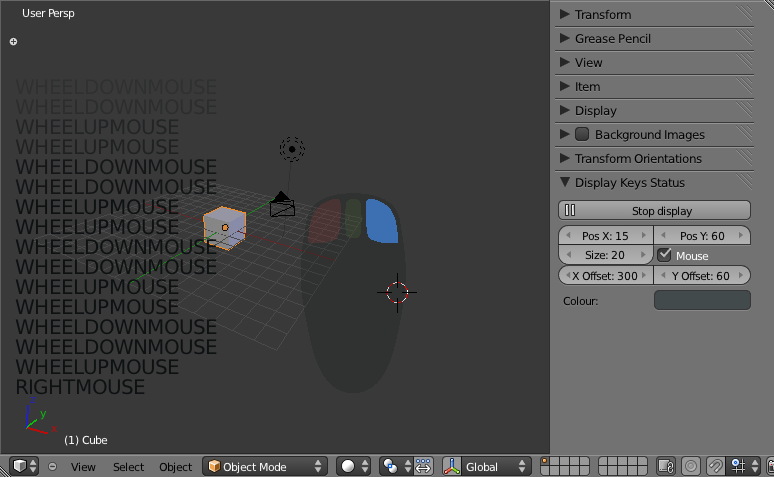774x477 pixels.
Task: Click the Pos X value field
Action: [605, 236]
